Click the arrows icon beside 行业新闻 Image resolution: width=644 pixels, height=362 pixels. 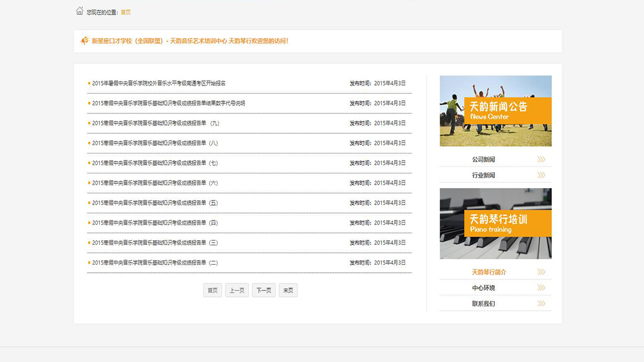(x=541, y=175)
